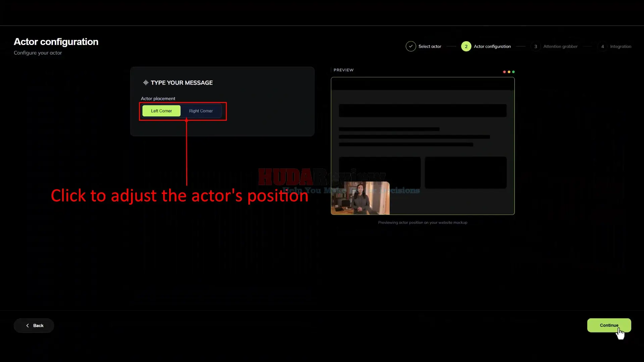
Task: Click the preview mockup top bar
Action: coord(423,84)
